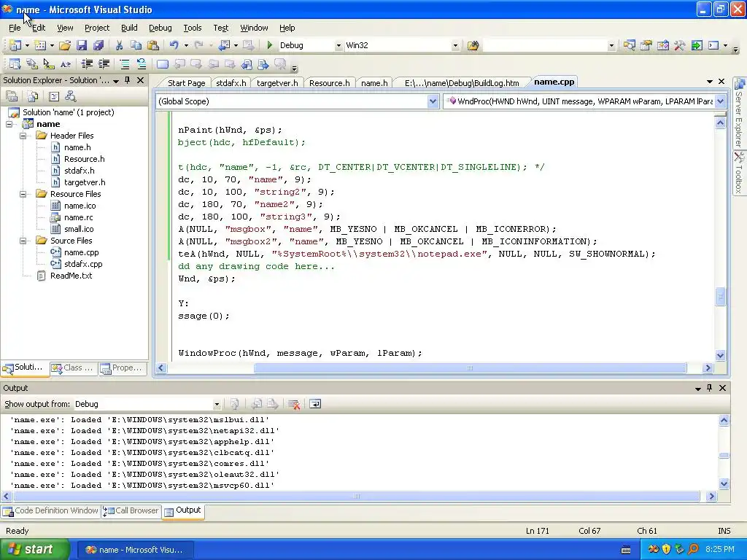
Task: Open the Tools menu
Action: 193,28
